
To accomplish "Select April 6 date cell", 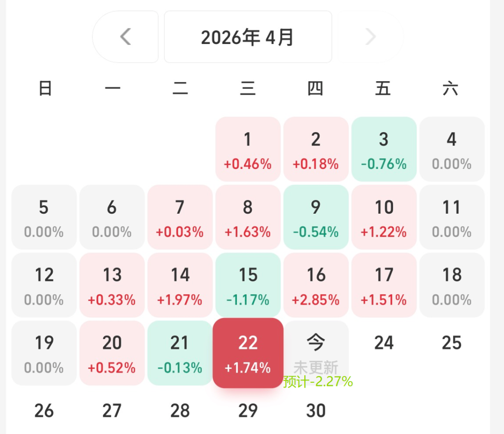I will pos(112,217).
